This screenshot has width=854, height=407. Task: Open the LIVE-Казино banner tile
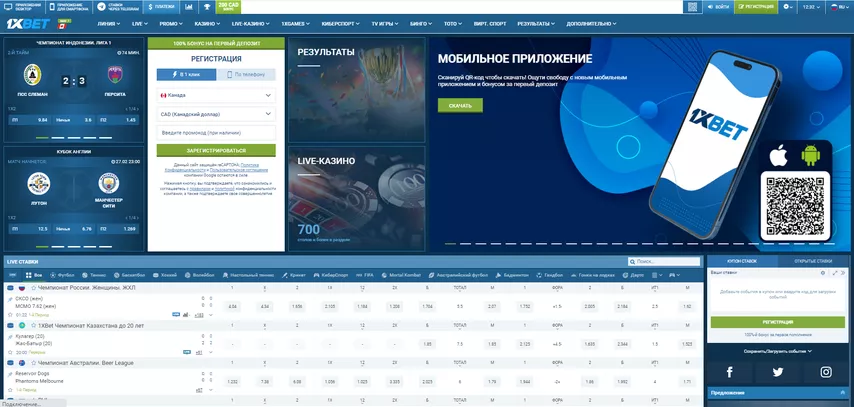[357, 198]
